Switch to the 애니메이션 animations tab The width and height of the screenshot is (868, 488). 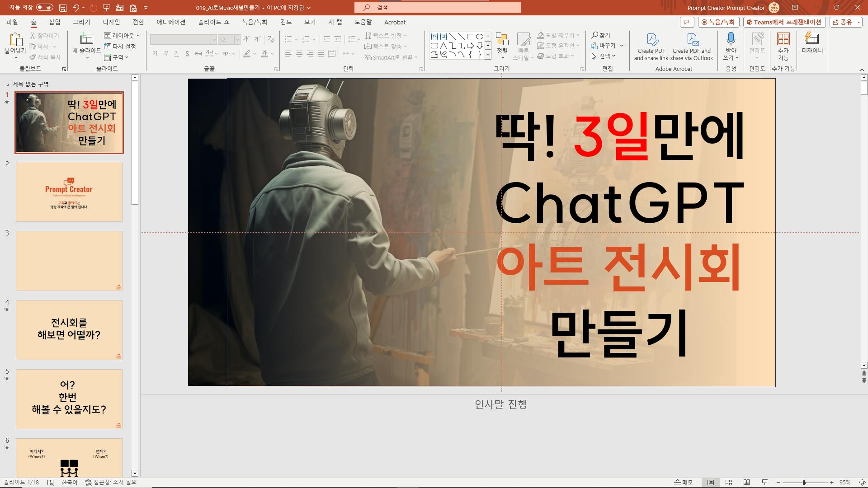pyautogui.click(x=171, y=22)
